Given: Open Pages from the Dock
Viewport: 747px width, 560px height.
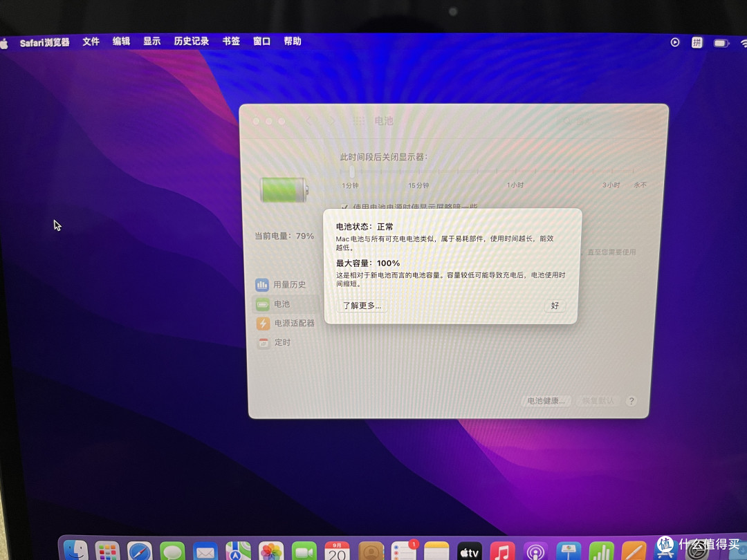Looking at the screenshot, I should pos(634,552).
